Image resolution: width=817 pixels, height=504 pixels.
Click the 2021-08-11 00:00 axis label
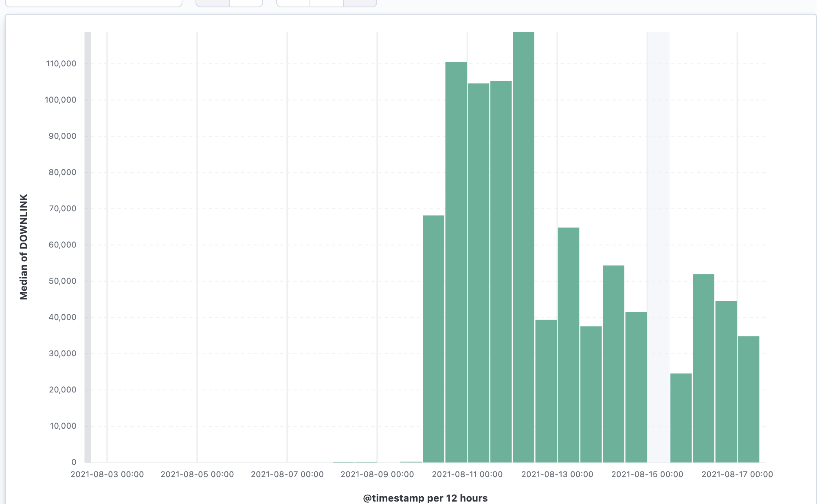[x=467, y=474]
